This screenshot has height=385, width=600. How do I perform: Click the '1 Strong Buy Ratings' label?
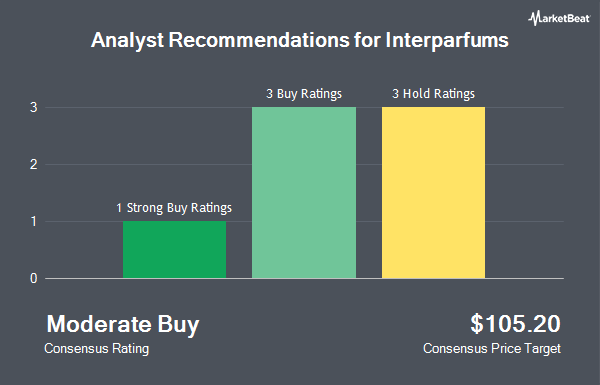pos(174,208)
